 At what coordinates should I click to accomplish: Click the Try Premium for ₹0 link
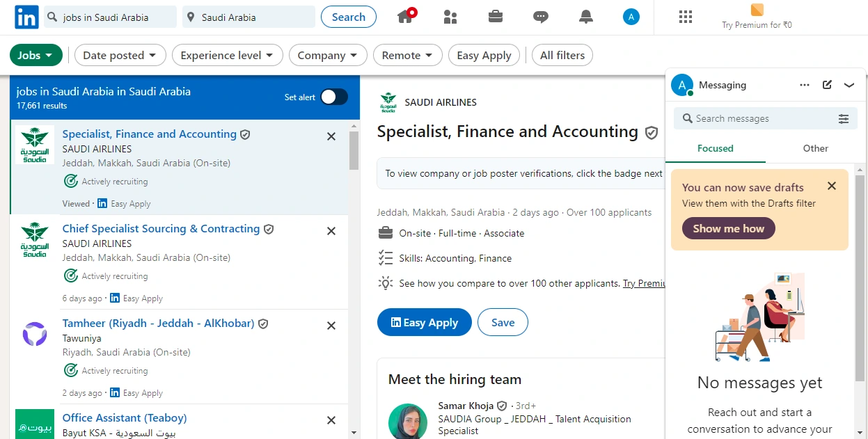[757, 25]
